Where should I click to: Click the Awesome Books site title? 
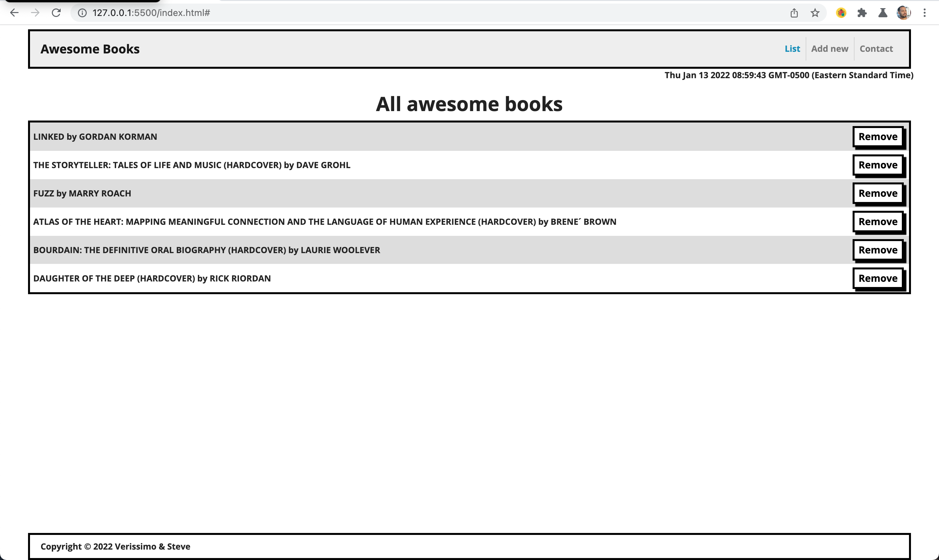pos(90,49)
